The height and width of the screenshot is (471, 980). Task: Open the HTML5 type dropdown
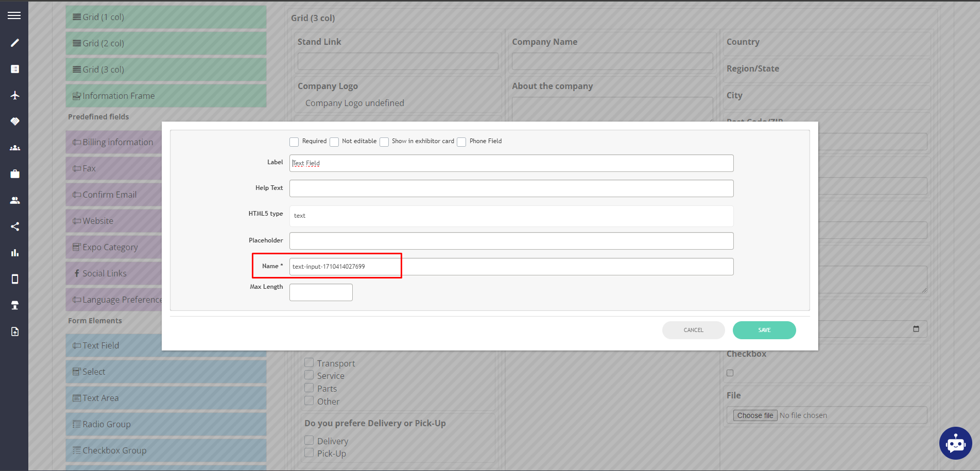point(511,216)
